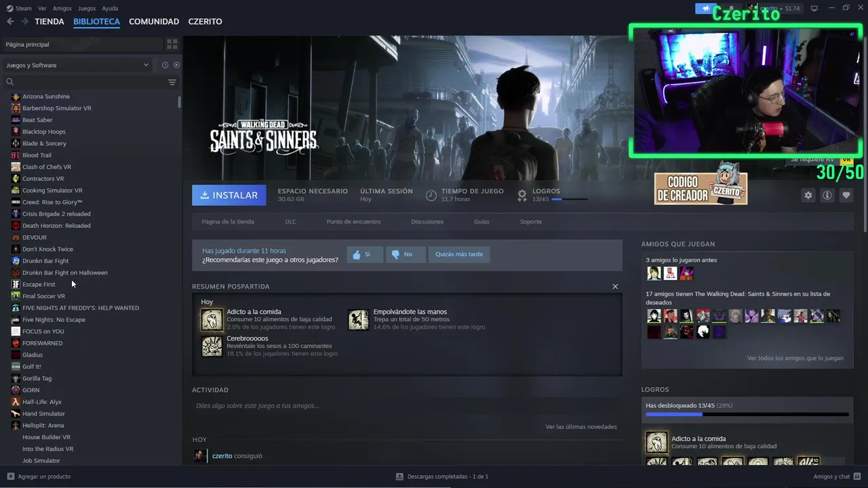The width and height of the screenshot is (868, 488).
Task: Open Adicto a la comida achievement icon
Action: click(x=212, y=319)
